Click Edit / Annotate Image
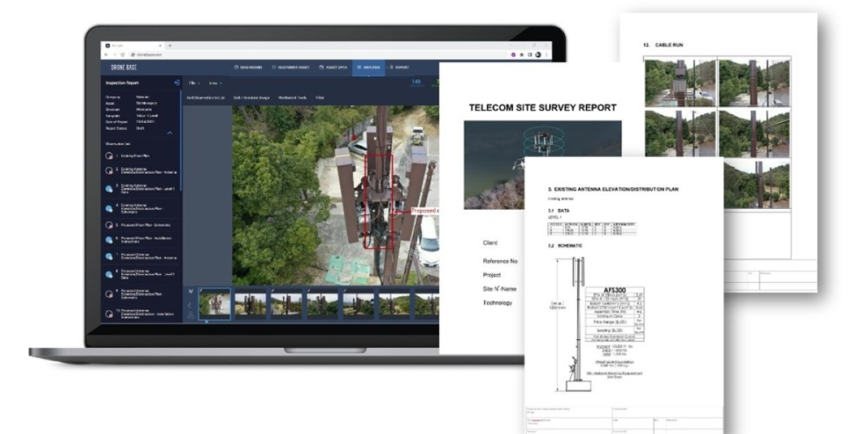 (252, 98)
